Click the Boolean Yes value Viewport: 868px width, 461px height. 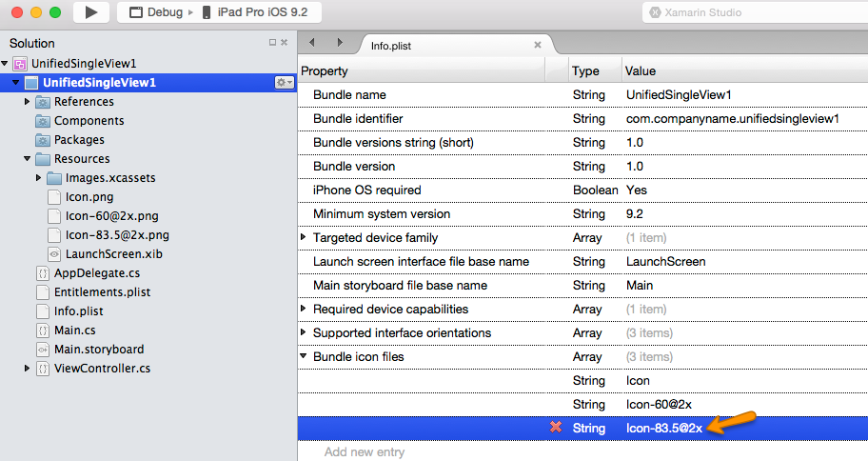[636, 190]
